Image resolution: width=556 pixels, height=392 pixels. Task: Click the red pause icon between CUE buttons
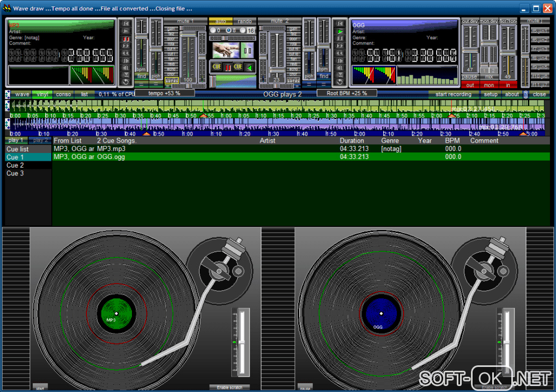tap(228, 68)
